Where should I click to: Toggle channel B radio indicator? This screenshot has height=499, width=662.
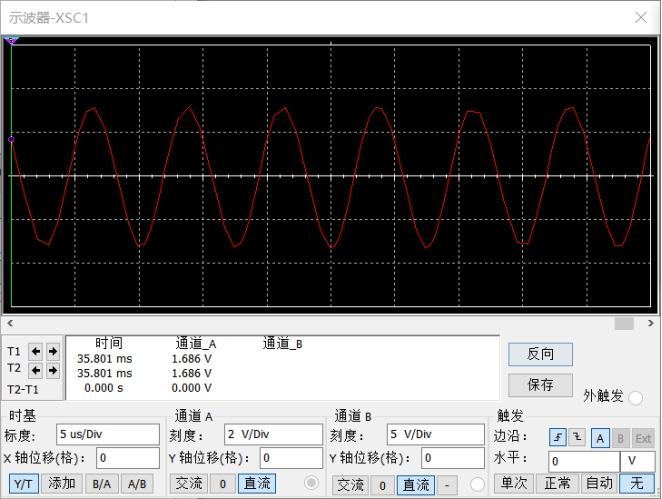click(x=477, y=484)
